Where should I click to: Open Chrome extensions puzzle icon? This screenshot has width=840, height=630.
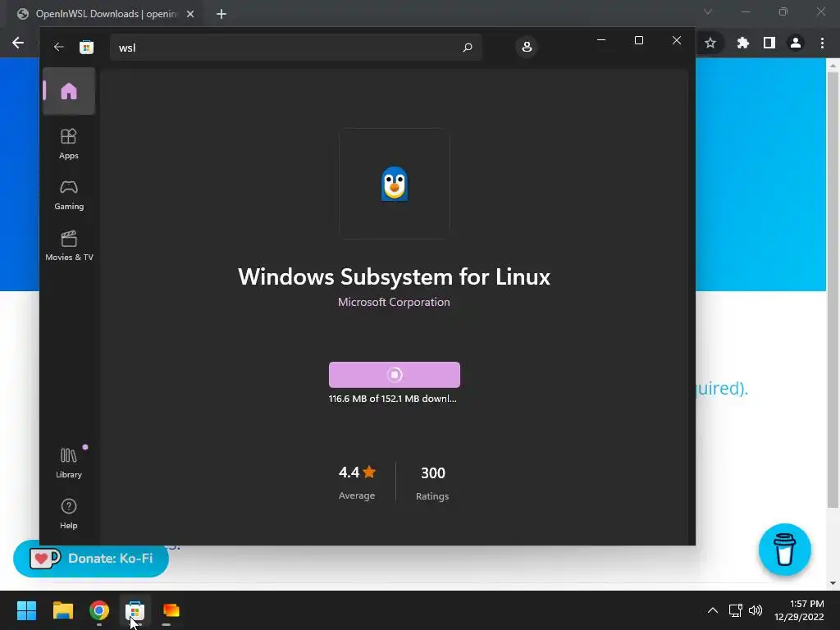click(x=742, y=43)
